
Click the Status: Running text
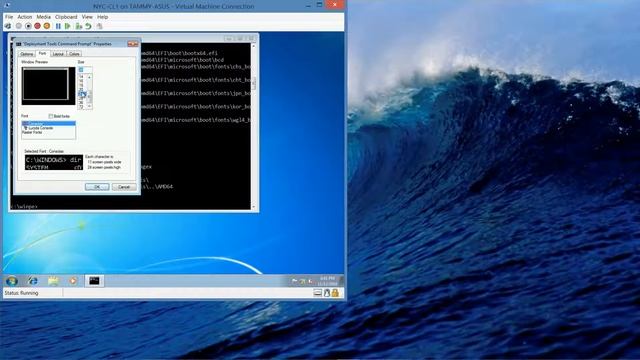(x=21, y=293)
